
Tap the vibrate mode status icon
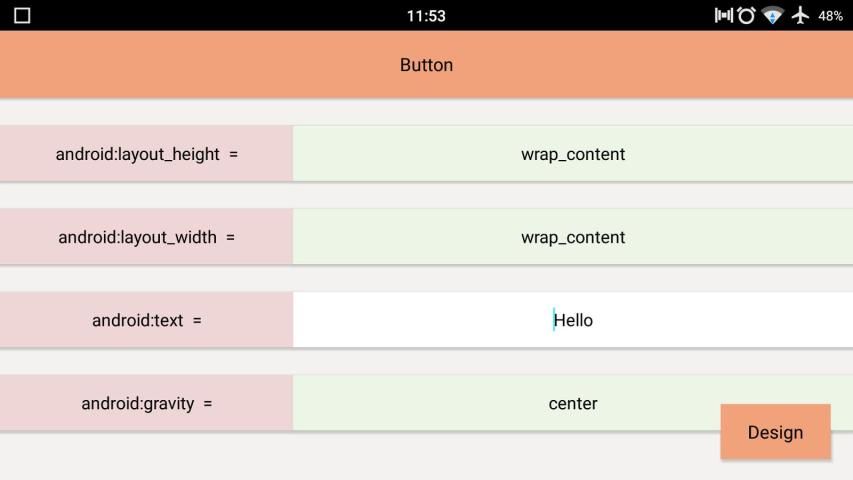coord(723,15)
